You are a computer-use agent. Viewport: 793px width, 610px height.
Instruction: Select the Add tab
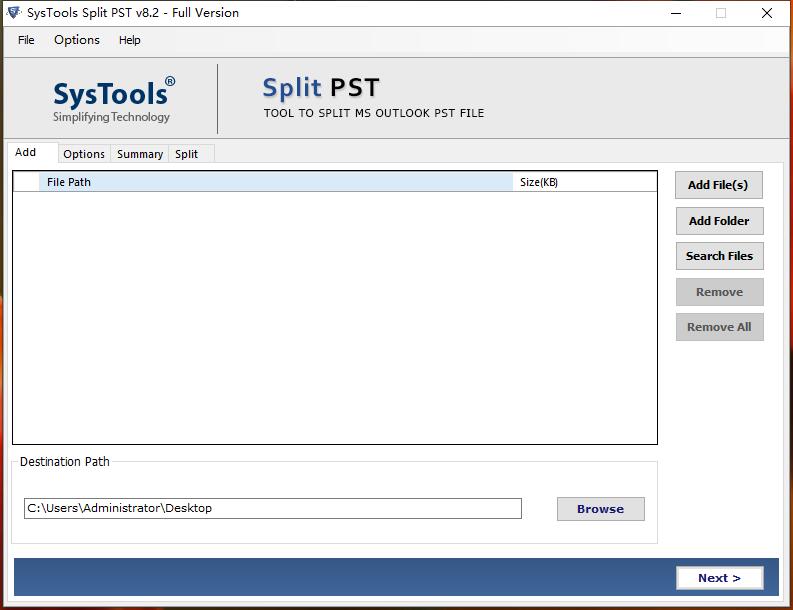coord(33,152)
